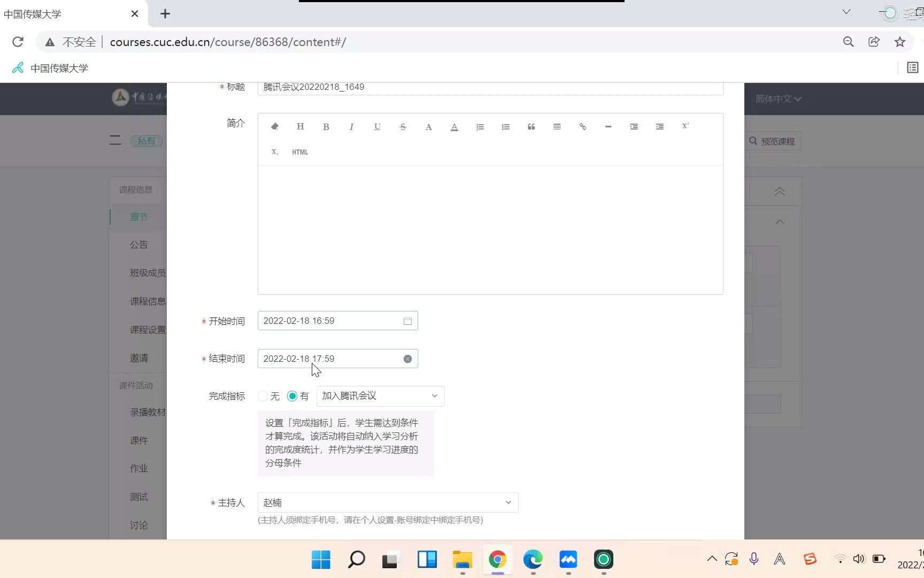Collapse all with double chevron icon
924x578 pixels.
coord(780,192)
